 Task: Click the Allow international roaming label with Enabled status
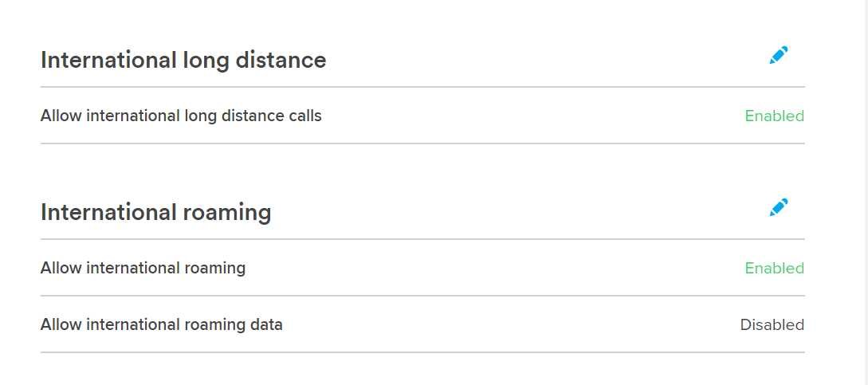tap(143, 268)
